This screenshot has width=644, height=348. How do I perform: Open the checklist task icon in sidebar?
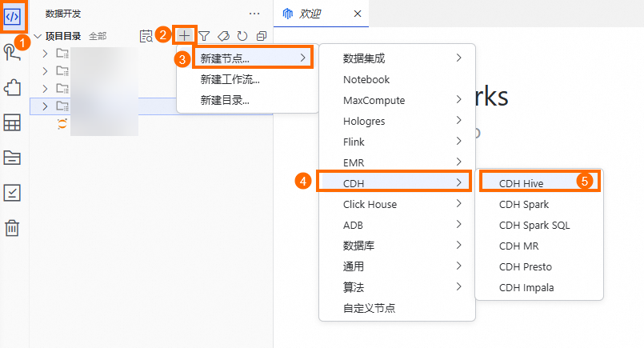(12, 193)
